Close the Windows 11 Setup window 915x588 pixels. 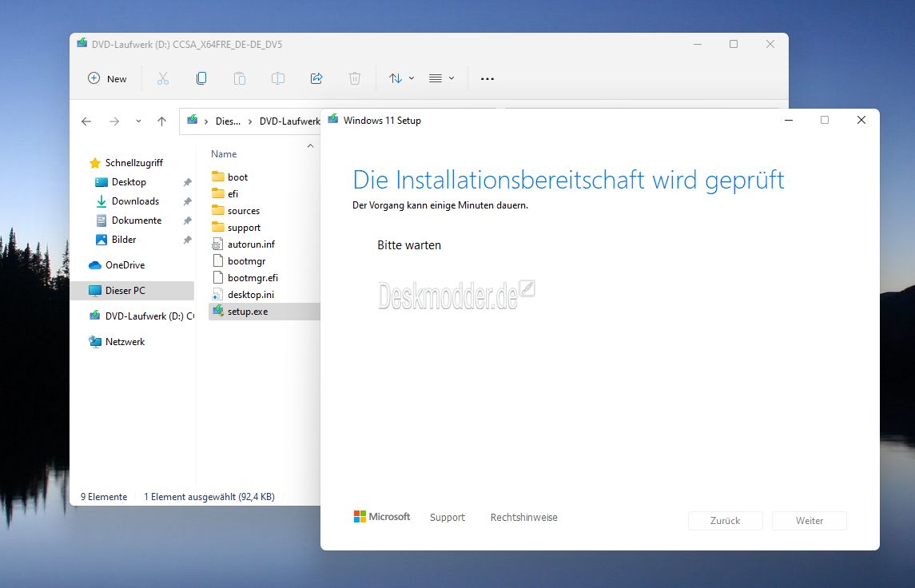[861, 120]
